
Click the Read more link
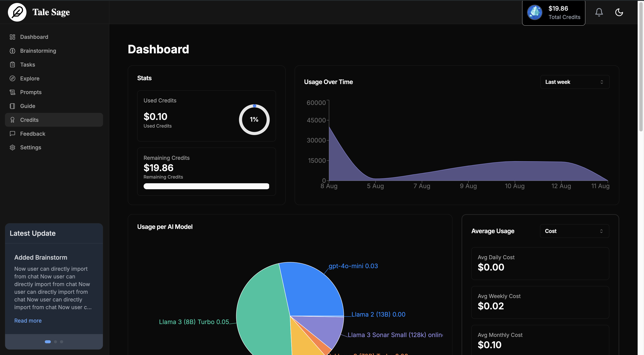click(28, 320)
